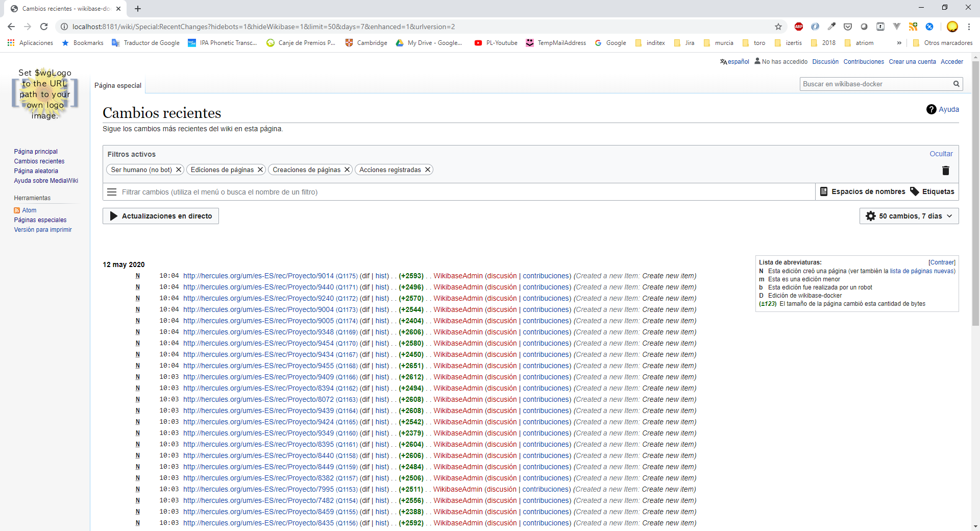Open the IPA Phonetic Transc bookmark
The width and height of the screenshot is (980, 531).
[223, 43]
